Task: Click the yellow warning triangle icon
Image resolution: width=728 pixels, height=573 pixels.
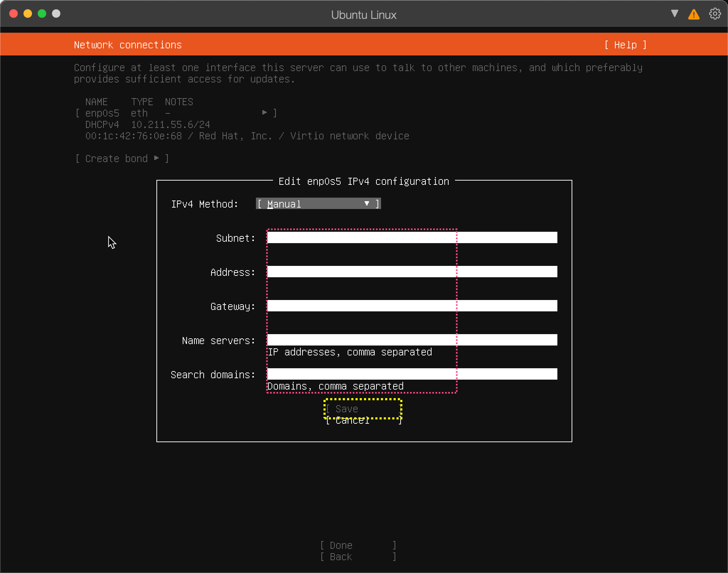Action: [x=694, y=14]
